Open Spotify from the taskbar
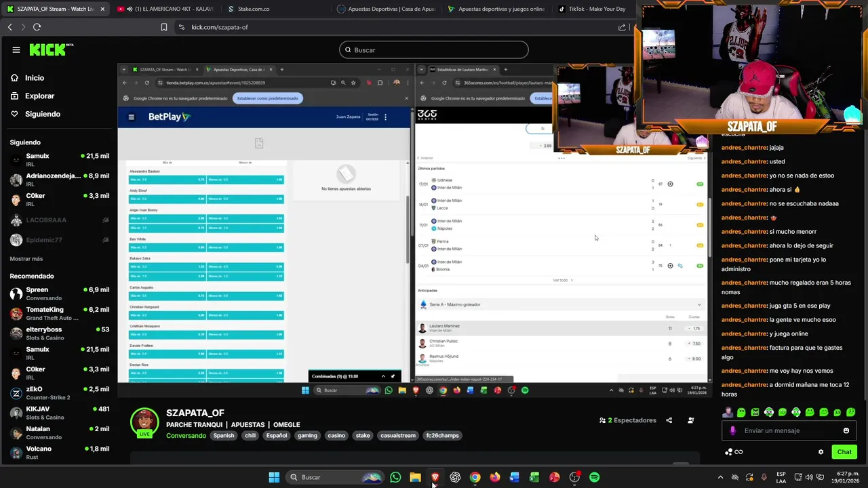 pos(594,477)
